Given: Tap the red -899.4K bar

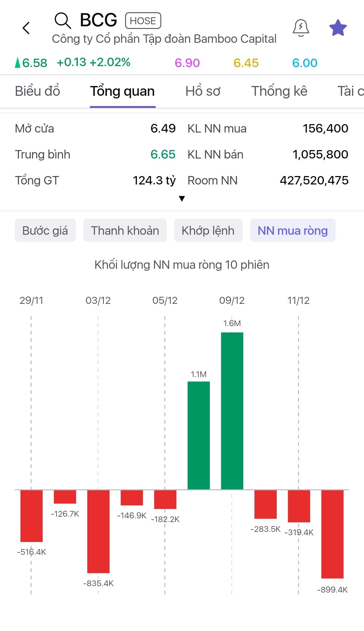Looking at the screenshot, I should (x=332, y=534).
